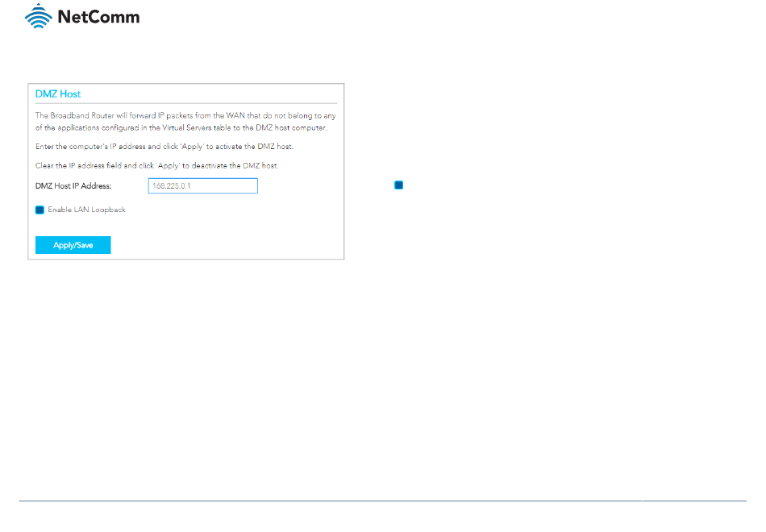Click the DMZ Host IP Address field

(202, 185)
